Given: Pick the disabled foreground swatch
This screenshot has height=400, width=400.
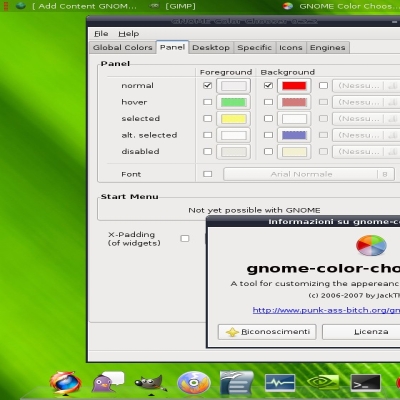Looking at the screenshot, I should click(233, 152).
